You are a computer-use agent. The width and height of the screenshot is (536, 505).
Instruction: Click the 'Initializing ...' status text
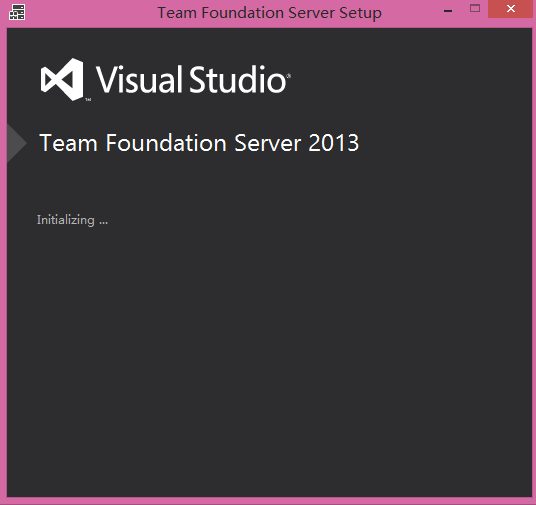[72, 220]
